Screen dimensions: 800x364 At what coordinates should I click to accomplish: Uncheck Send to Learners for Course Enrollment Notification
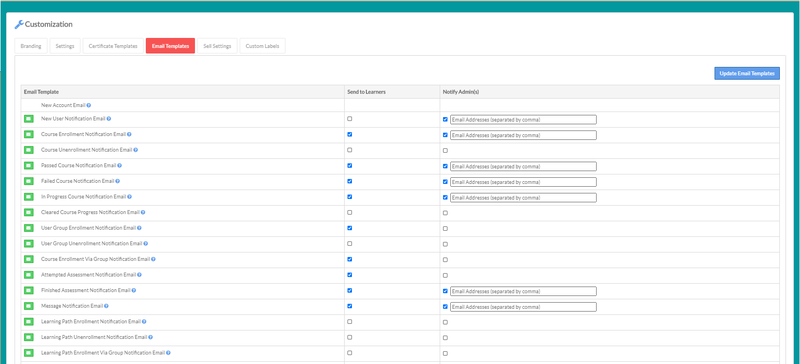[349, 134]
